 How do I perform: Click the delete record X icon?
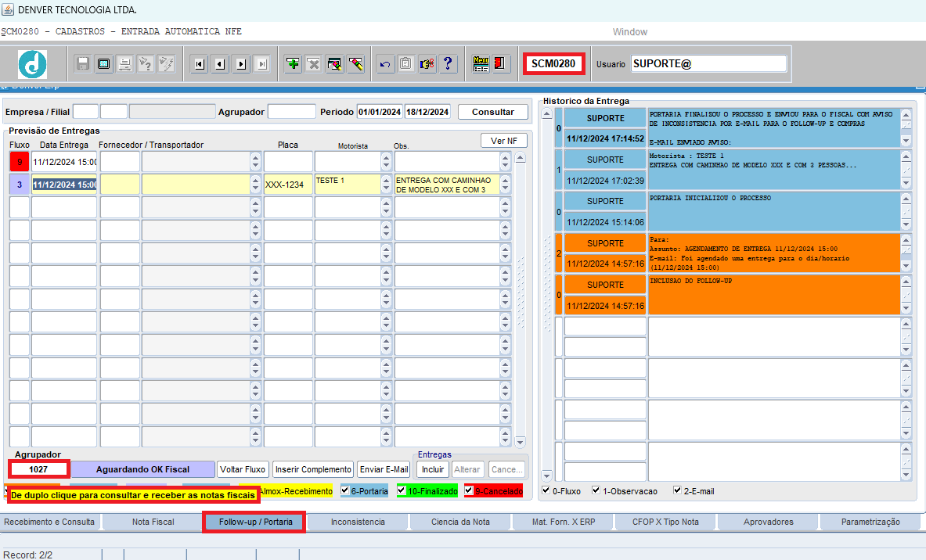pyautogui.click(x=314, y=63)
